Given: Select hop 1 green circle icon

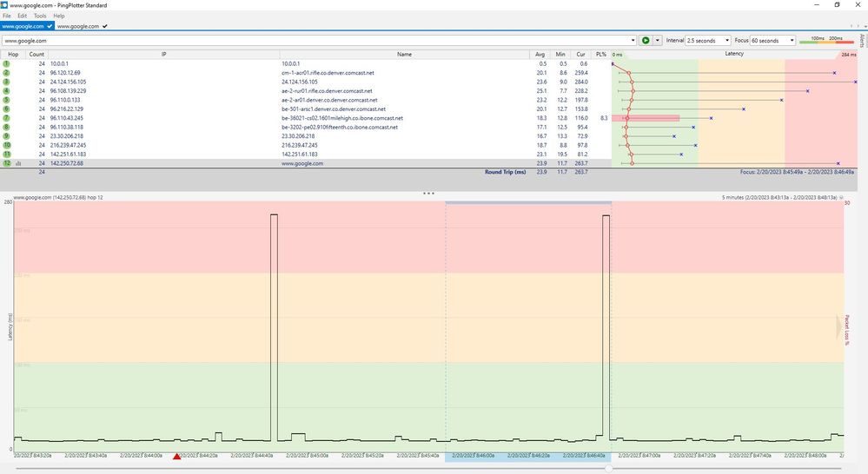Looking at the screenshot, I should [7, 63].
